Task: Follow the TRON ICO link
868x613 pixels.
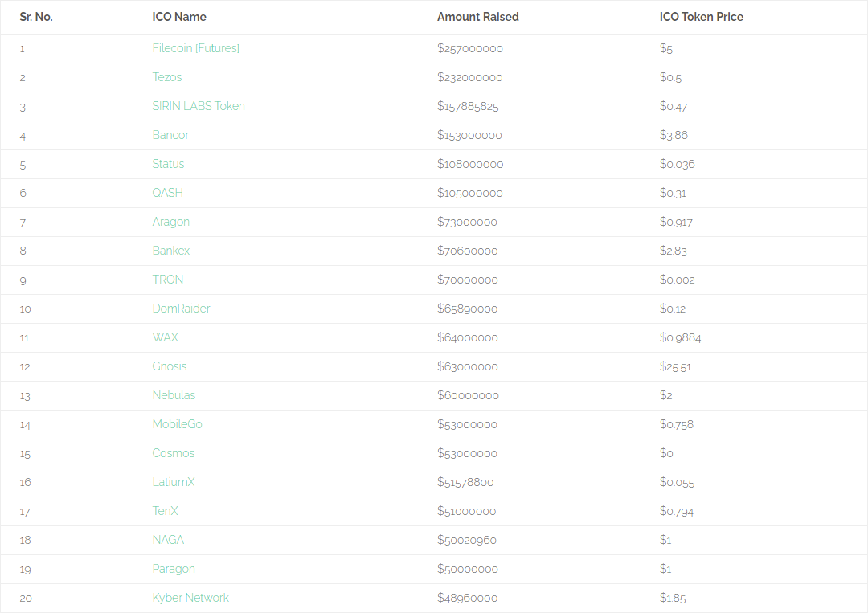Action: (x=168, y=280)
